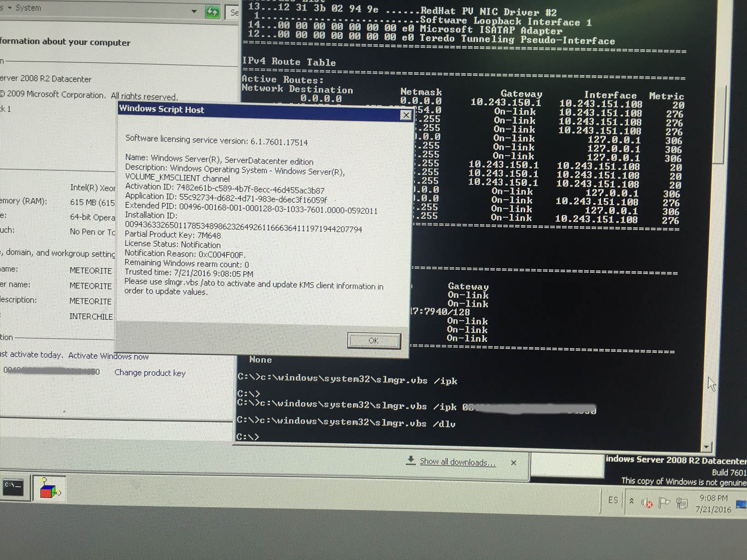Click Server 2008 R2 Datacenter text in System window
747x560 pixels.
point(46,78)
